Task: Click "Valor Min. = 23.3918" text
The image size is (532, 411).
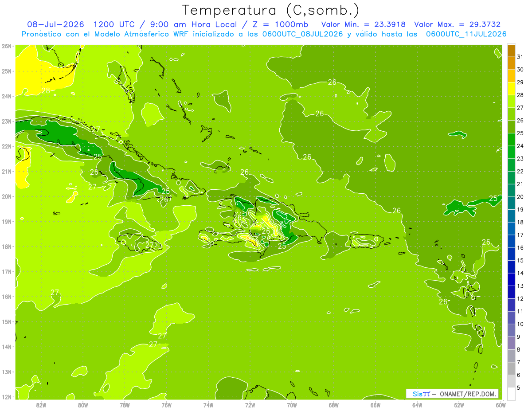Action: [364, 24]
